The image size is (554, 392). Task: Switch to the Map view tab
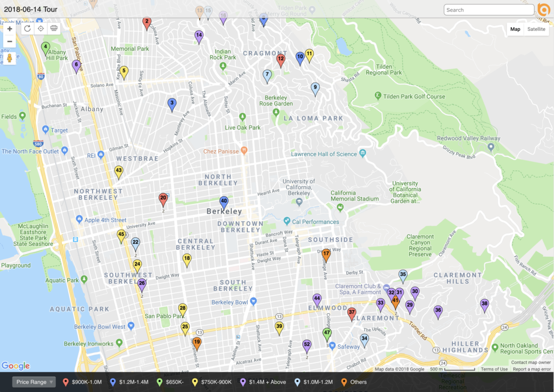click(515, 29)
